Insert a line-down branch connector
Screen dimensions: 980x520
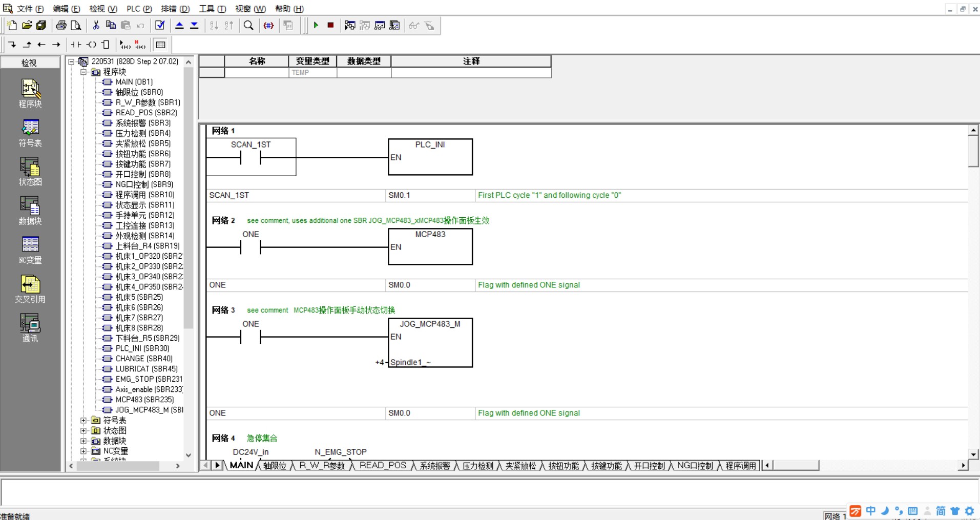click(12, 45)
